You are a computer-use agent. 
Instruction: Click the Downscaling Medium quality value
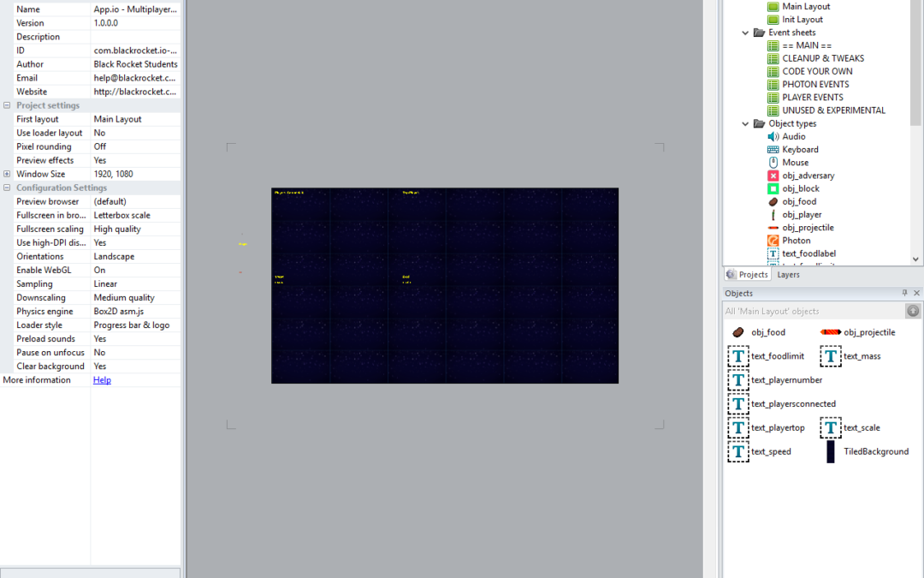pyautogui.click(x=136, y=298)
